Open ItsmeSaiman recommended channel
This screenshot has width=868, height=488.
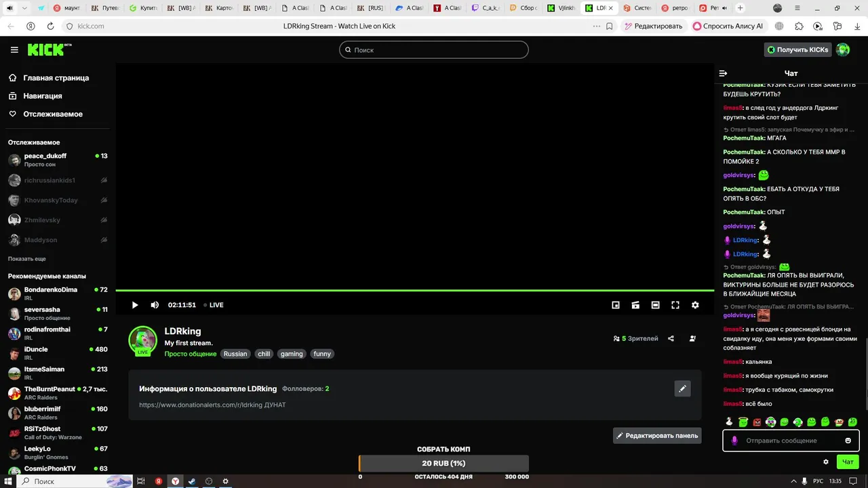point(58,373)
